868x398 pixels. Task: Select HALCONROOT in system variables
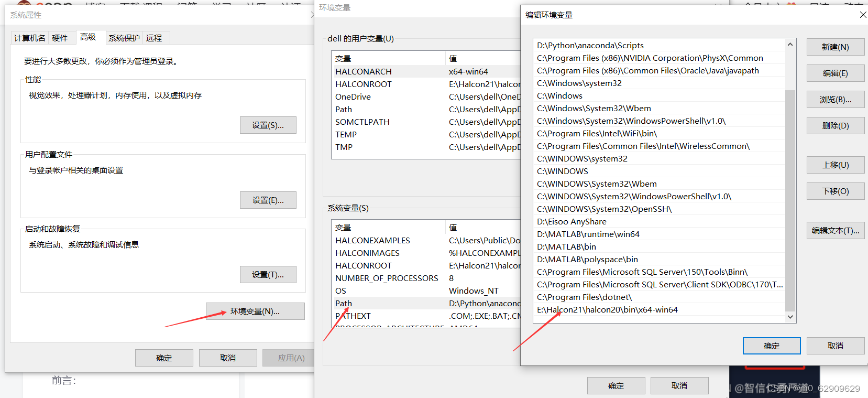tap(426, 266)
